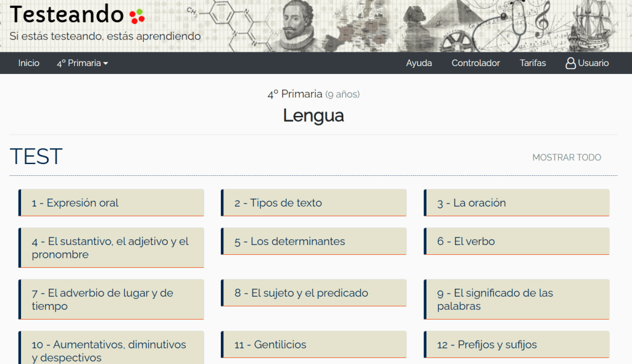Expand topic 10 - Aumentativos, diminutivos y despectivos
632x364 pixels.
click(x=111, y=350)
